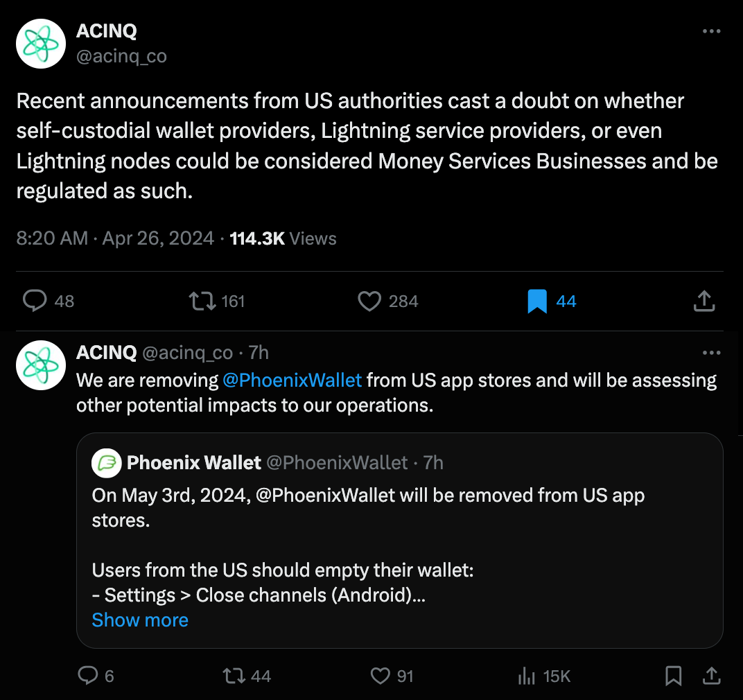743x700 pixels.
Task: Reply to the Phoenix Wallet removal tweet
Action: (88, 676)
